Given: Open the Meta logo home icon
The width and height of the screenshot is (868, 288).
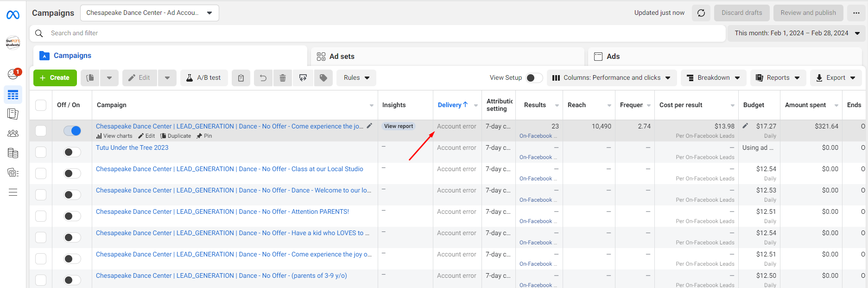Looking at the screenshot, I should [13, 15].
